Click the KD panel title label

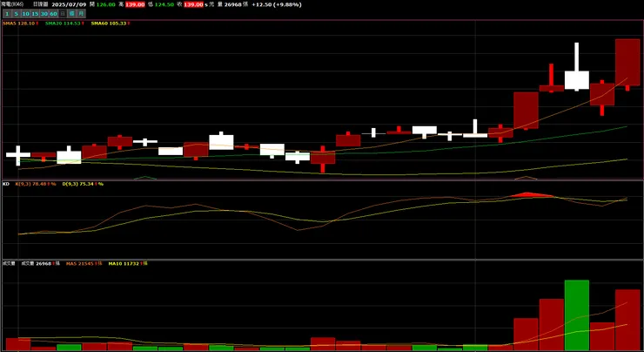6,184
